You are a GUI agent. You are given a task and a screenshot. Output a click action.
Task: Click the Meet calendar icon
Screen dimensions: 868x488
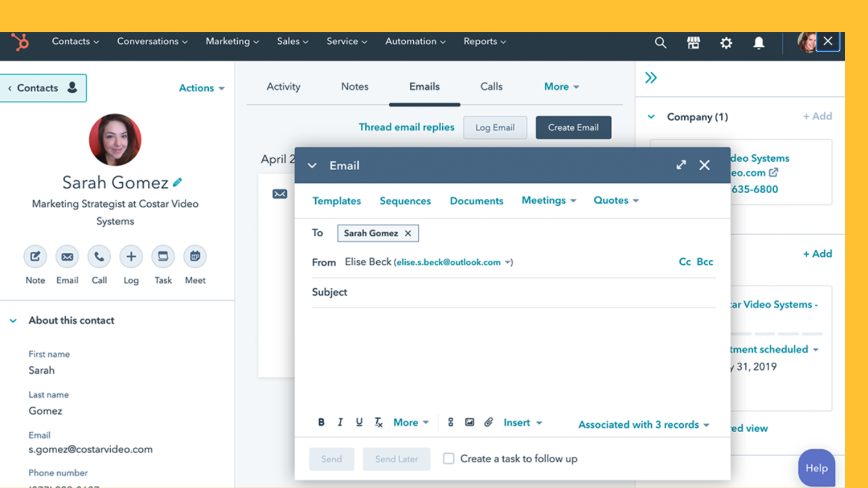(x=195, y=256)
